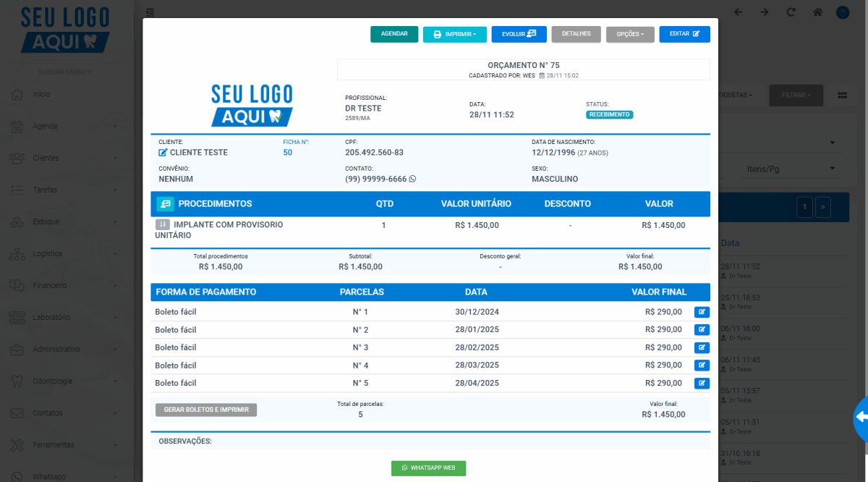
Task: Open the Opções dropdown
Action: [x=630, y=34]
